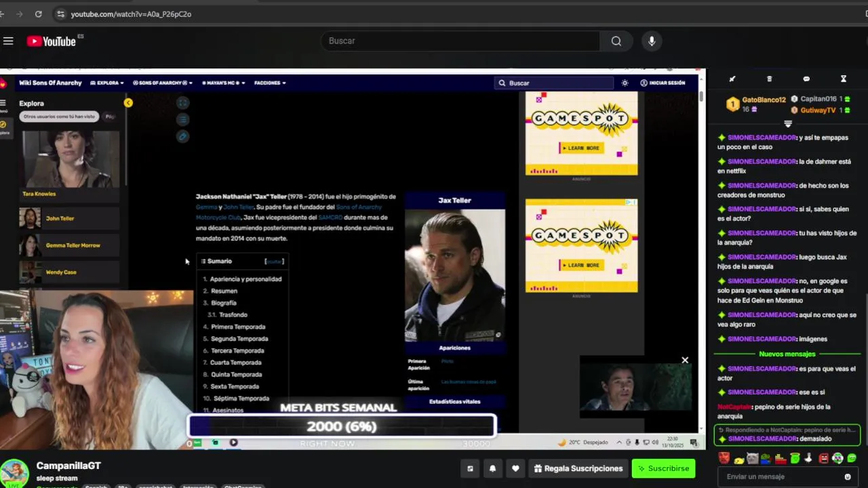868x488 pixels.
Task: Click the bell notifications button under the video
Action: point(492,468)
